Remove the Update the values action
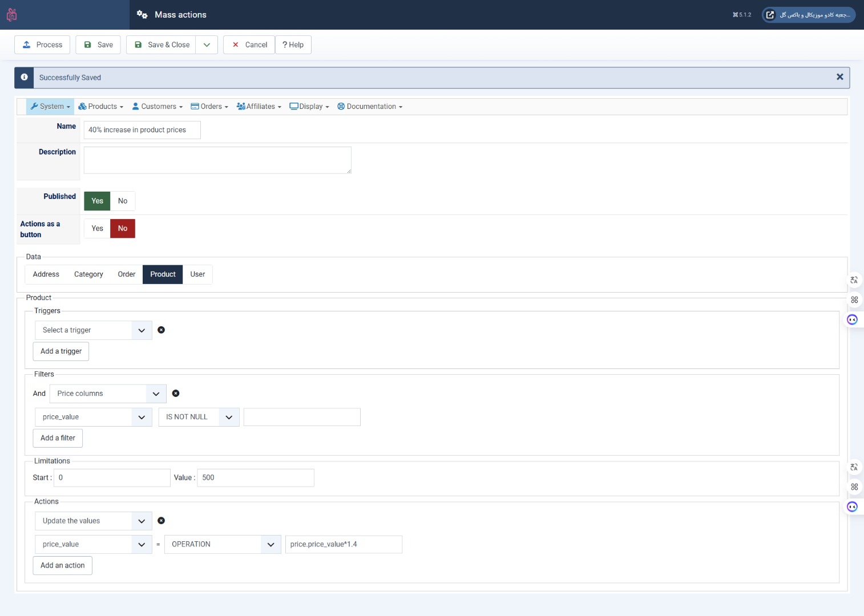 click(162, 521)
